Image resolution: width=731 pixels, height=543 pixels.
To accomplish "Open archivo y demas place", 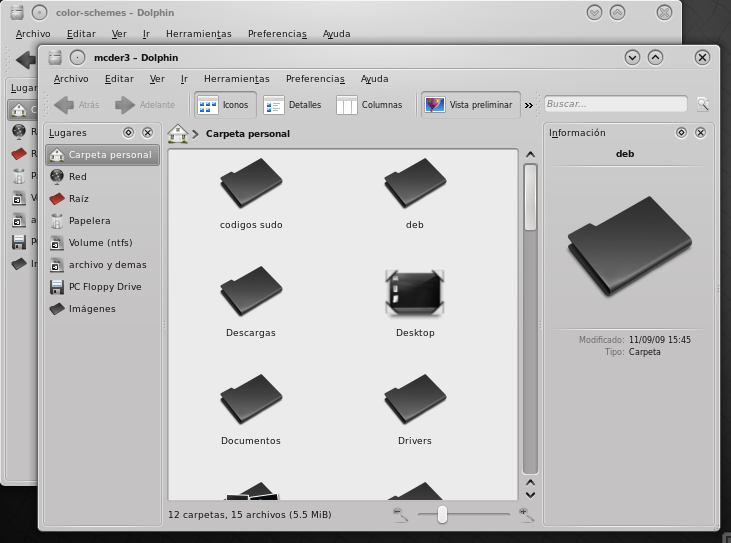I will (x=103, y=265).
